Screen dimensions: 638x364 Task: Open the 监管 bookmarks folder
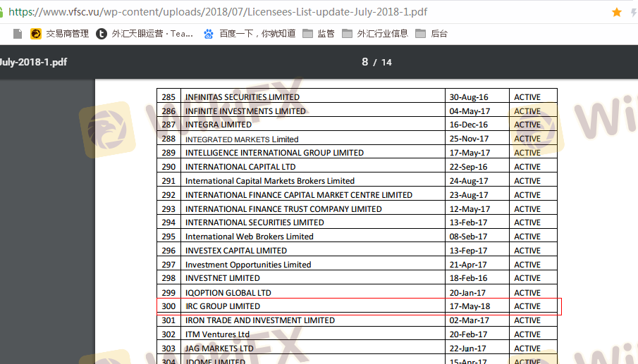pos(319,34)
